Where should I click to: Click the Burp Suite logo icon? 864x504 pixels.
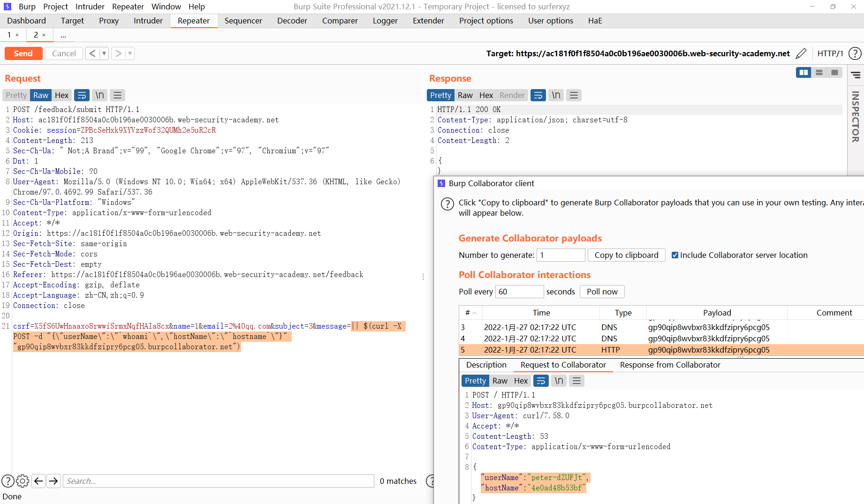coord(8,7)
